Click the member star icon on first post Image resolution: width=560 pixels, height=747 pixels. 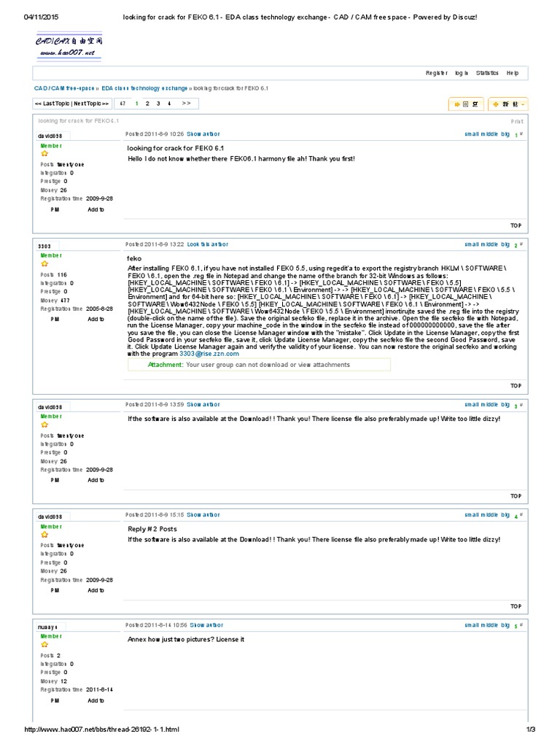point(44,154)
